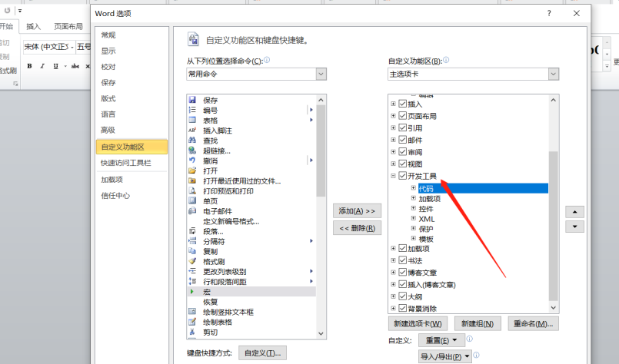Collapse the 开发工具 tree node

pos(393,176)
